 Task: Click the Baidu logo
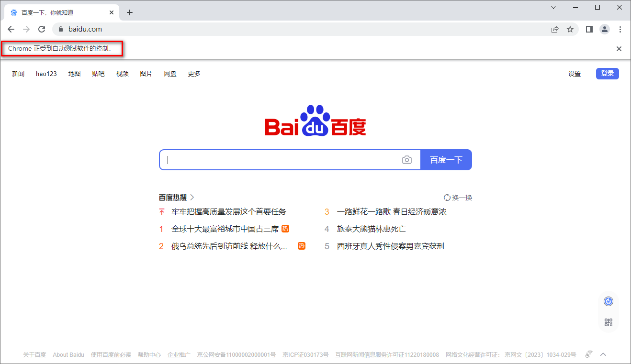coord(315,121)
